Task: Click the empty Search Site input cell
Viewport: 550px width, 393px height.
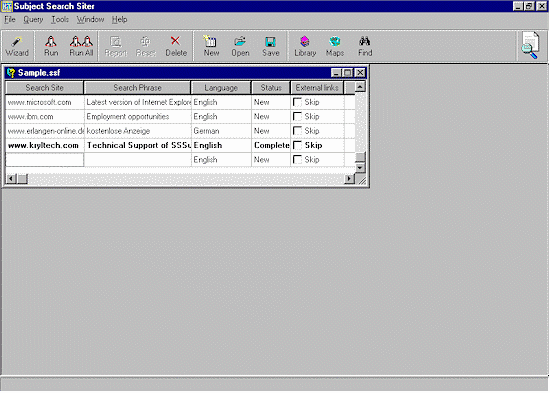Action: 45,160
